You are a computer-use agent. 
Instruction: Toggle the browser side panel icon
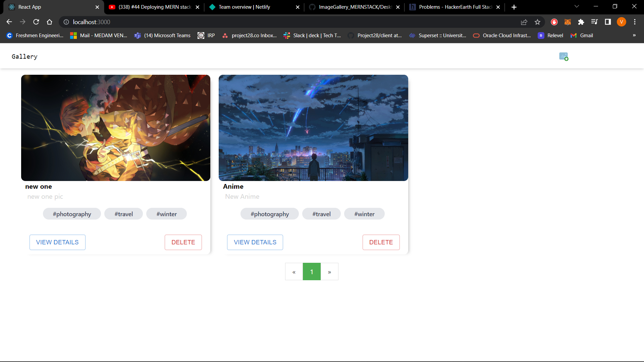pos(608,22)
